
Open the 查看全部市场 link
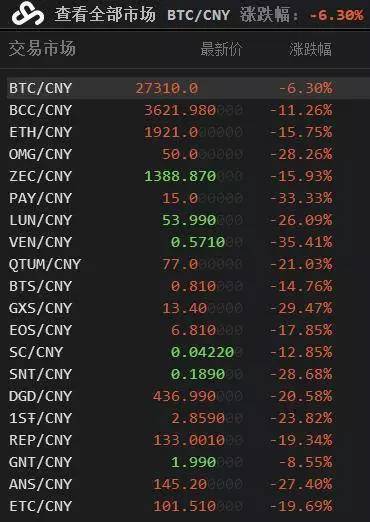(x=105, y=14)
